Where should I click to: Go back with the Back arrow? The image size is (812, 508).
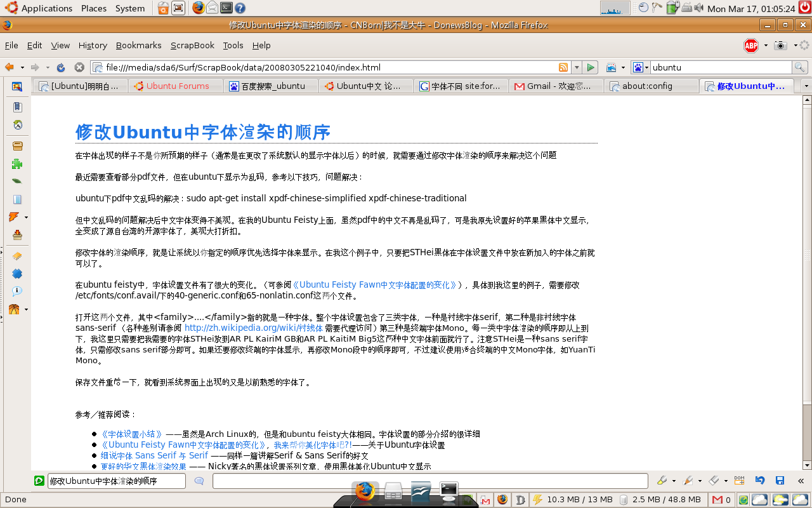10,67
